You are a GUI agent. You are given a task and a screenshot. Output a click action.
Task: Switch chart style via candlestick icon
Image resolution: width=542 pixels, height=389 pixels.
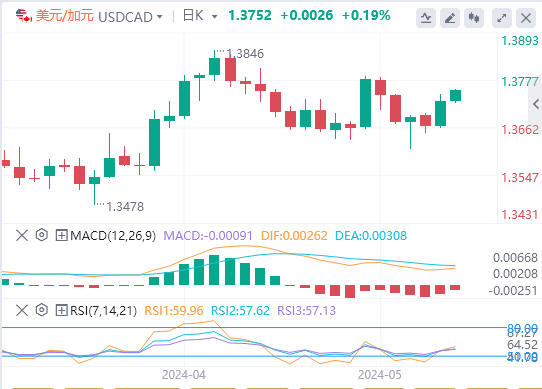(x=474, y=18)
